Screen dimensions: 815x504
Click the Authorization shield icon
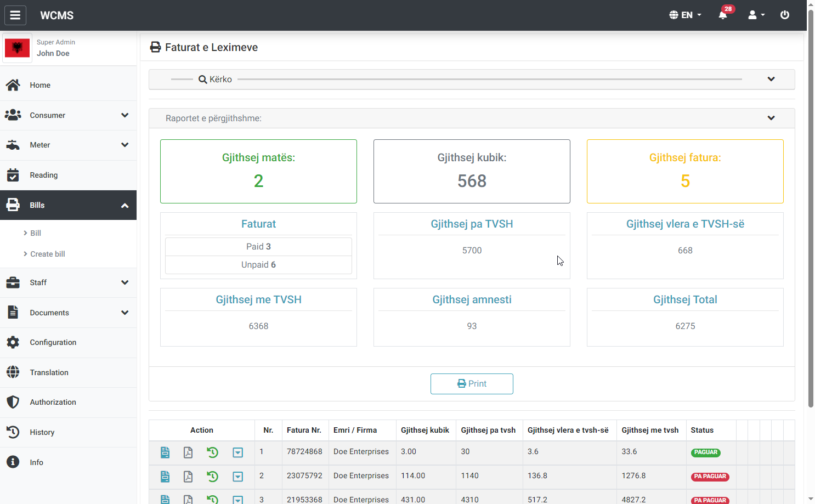point(13,402)
